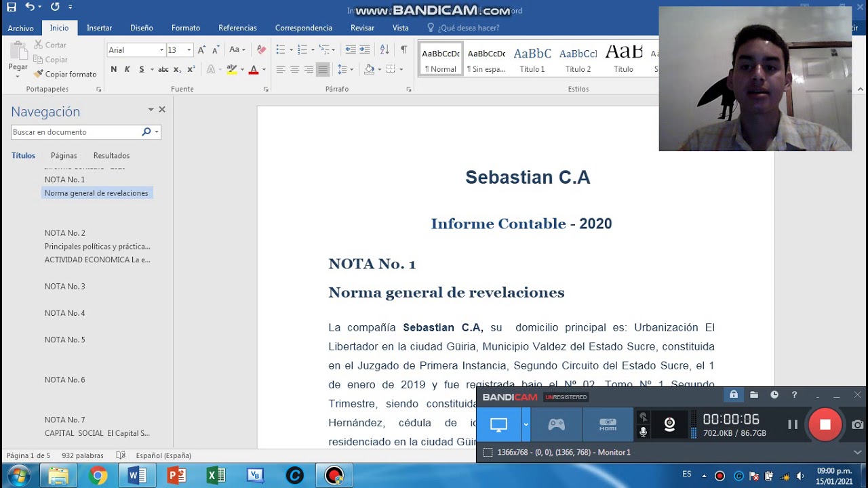Expand Bandicam screen mode dropdown arrow
The height and width of the screenshot is (488, 868).
[x=526, y=424]
